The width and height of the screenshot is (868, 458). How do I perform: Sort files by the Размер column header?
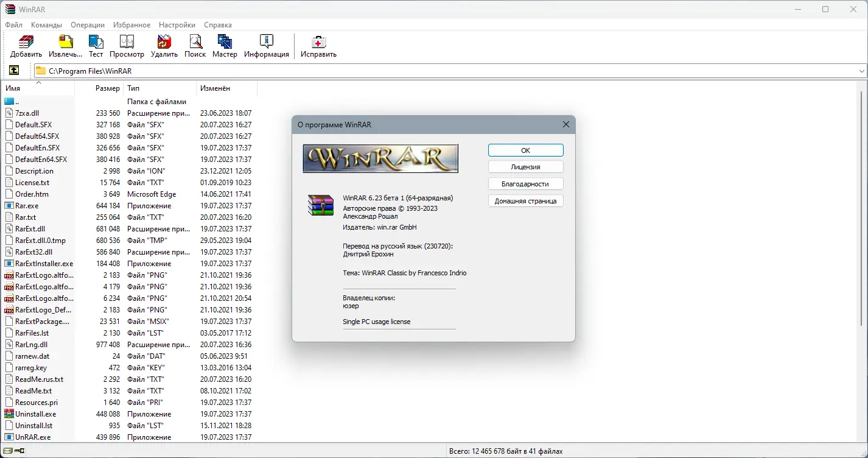(x=99, y=88)
